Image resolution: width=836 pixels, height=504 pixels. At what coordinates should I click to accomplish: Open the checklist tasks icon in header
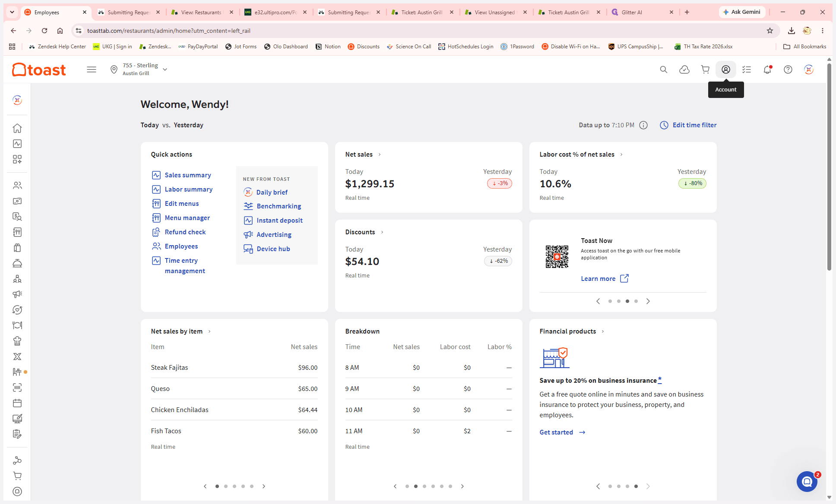point(747,69)
